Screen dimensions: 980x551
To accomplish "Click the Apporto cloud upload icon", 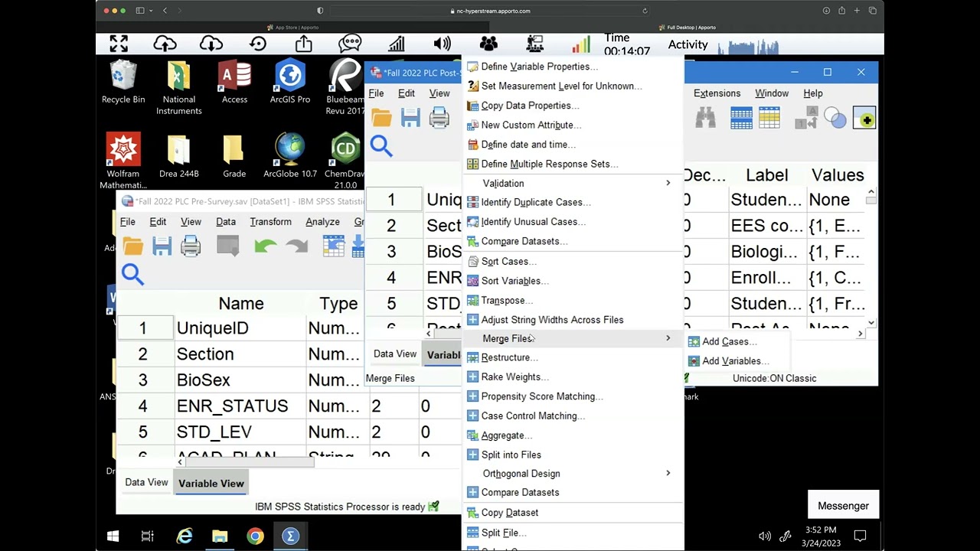I will coord(165,44).
